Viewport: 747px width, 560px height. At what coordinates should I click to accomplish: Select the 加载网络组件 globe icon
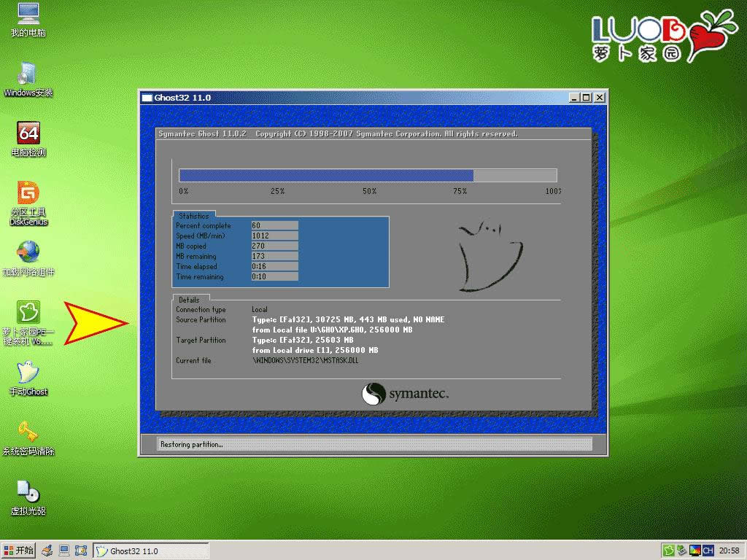[x=28, y=259]
